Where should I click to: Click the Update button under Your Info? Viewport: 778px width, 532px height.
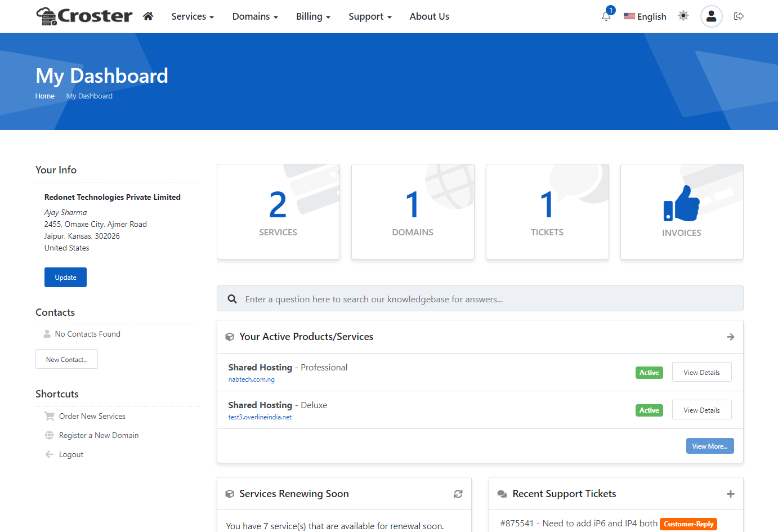point(65,277)
